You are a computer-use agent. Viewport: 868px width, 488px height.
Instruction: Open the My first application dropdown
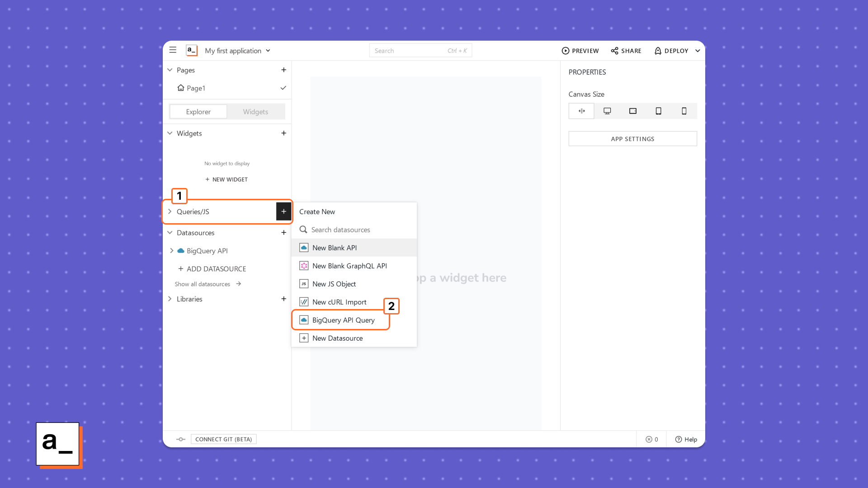pos(238,51)
